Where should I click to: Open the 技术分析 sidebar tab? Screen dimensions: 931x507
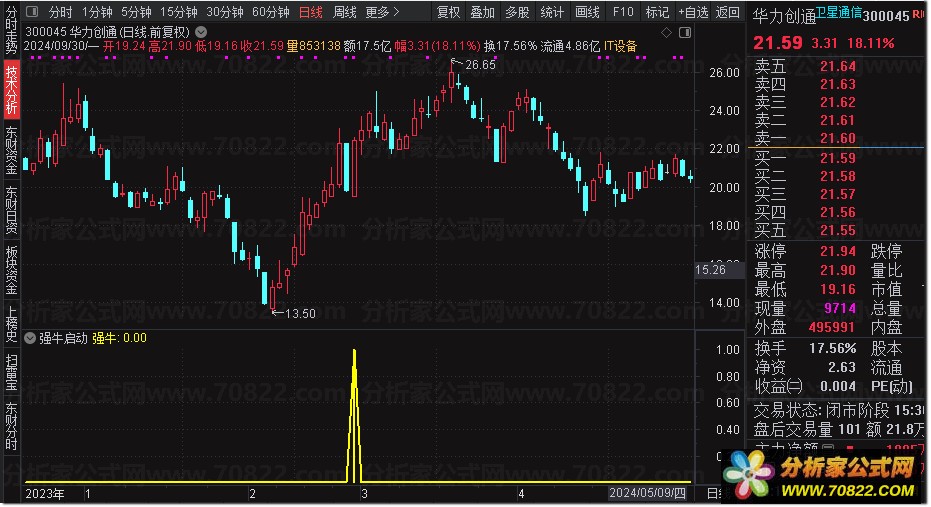pyautogui.click(x=11, y=90)
